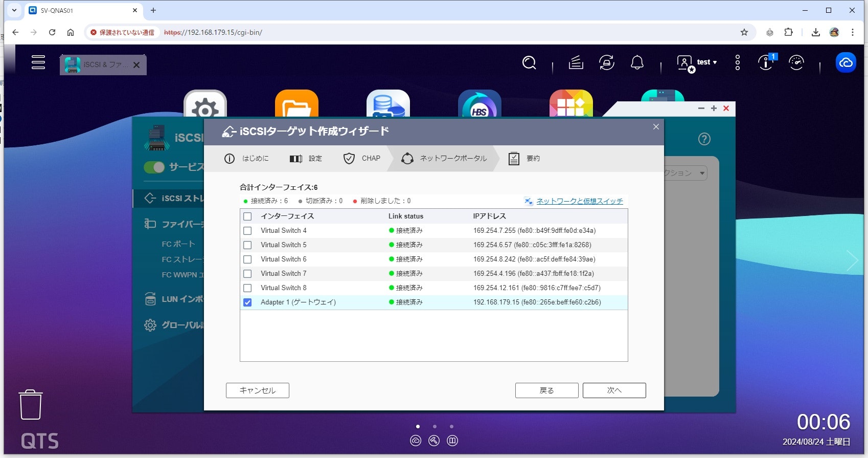Click the second bottom-center round tool icon

(x=434, y=441)
